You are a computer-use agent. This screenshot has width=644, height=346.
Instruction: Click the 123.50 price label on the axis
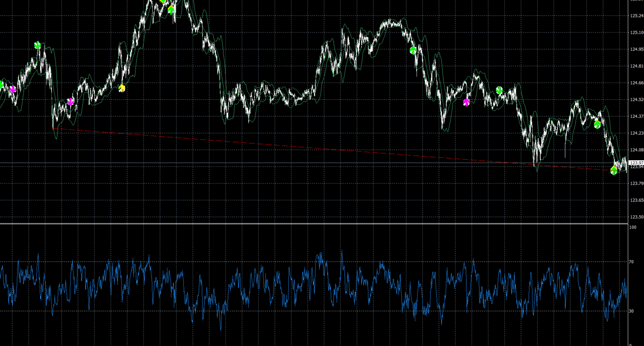[636, 217]
